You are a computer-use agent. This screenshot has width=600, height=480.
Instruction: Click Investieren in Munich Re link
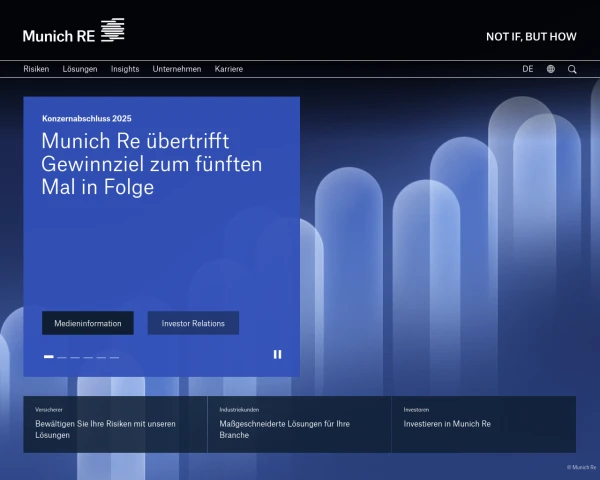tap(447, 424)
